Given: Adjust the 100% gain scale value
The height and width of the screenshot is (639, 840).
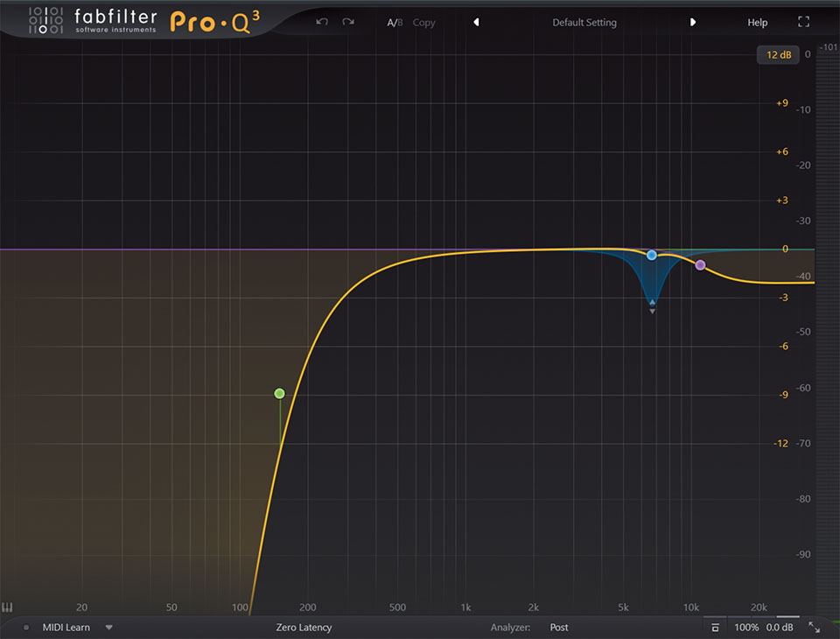Looking at the screenshot, I should coord(746,628).
